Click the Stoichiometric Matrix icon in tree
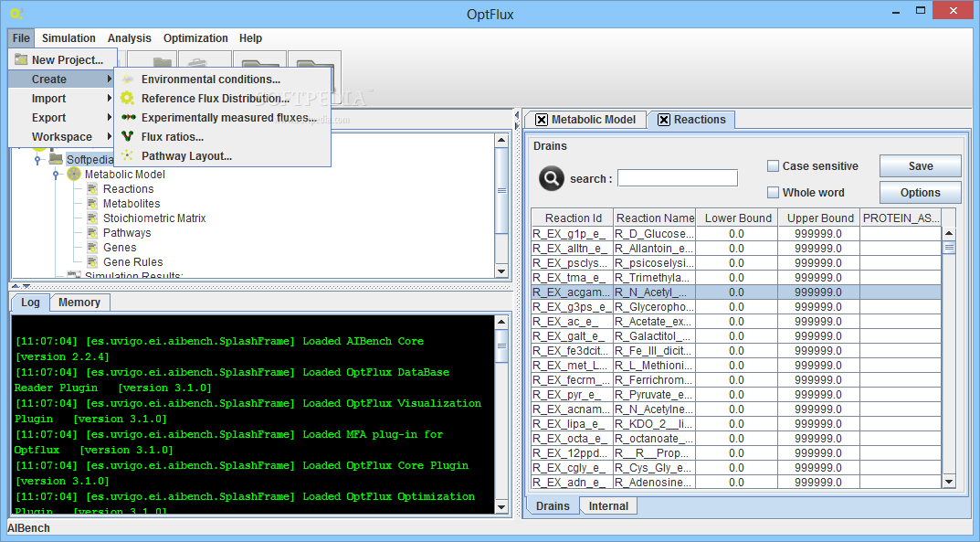 click(x=92, y=218)
